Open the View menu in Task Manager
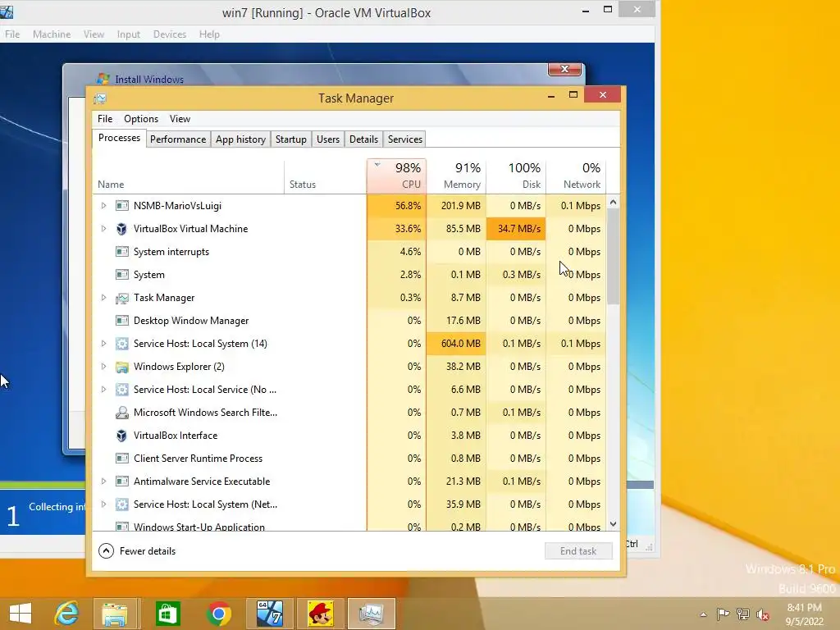Screen dimensions: 840x630 point(180,119)
